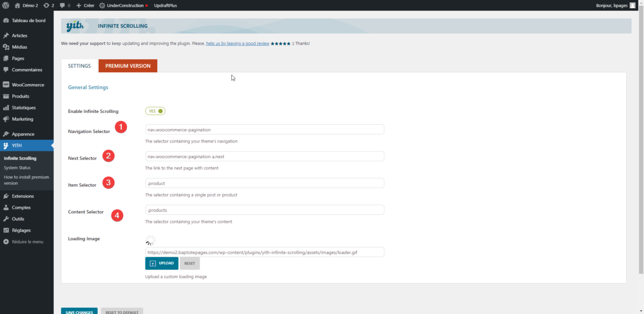Viewport: 644px width, 314px height.
Task: Click SAVE CHANGES button
Action: (x=79, y=311)
